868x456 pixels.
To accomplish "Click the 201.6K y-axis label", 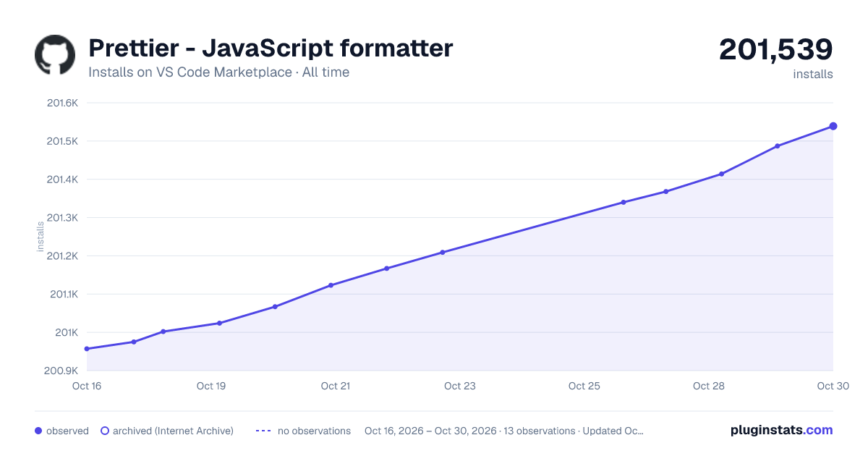I will point(62,103).
